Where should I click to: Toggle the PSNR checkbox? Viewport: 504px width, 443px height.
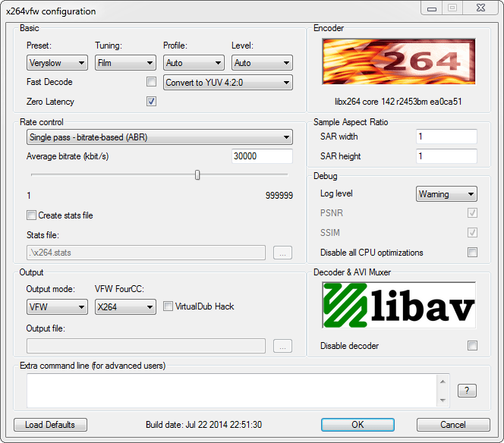(472, 212)
